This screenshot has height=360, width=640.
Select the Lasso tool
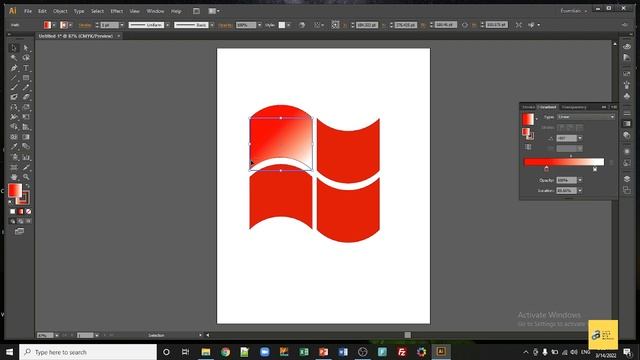26,58
